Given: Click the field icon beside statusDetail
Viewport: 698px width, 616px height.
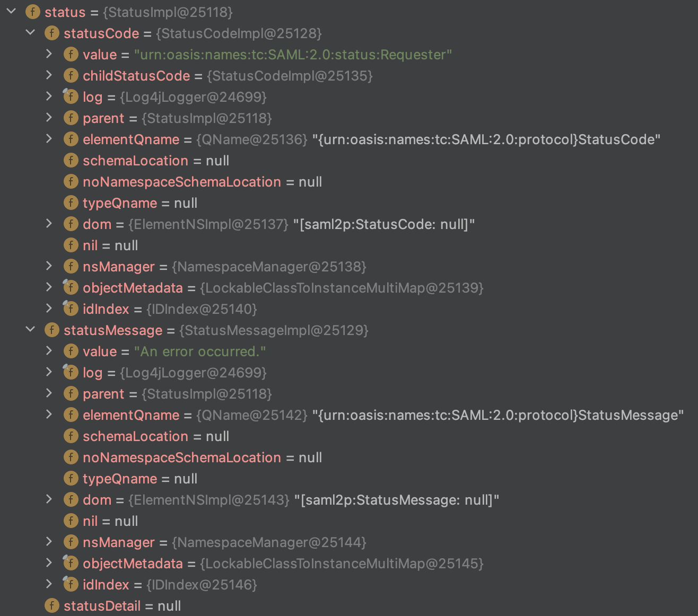Looking at the screenshot, I should [51, 605].
